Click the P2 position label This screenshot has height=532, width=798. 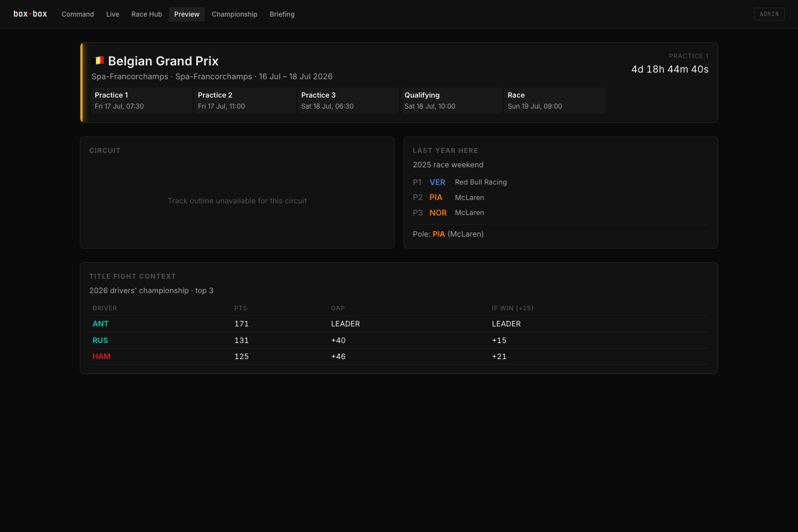pyautogui.click(x=418, y=197)
